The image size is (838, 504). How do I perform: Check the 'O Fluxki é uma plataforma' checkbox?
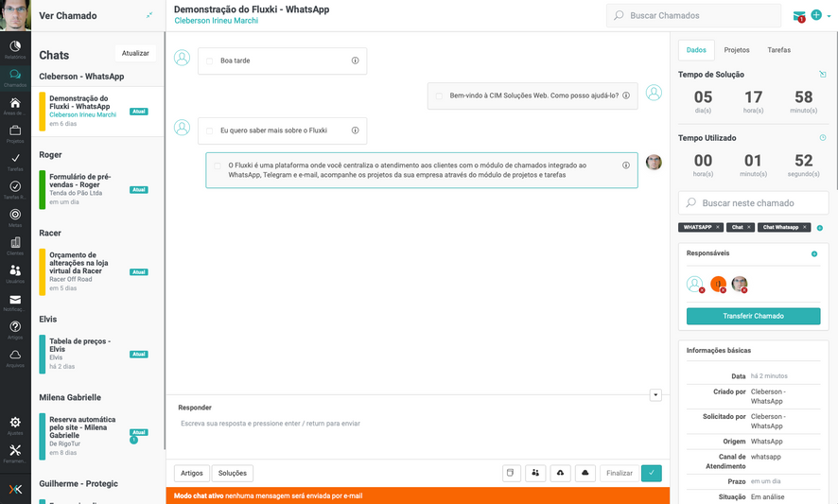click(x=218, y=165)
